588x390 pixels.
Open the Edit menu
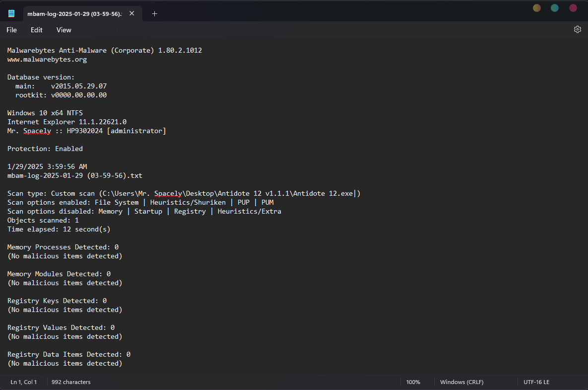[x=37, y=30]
